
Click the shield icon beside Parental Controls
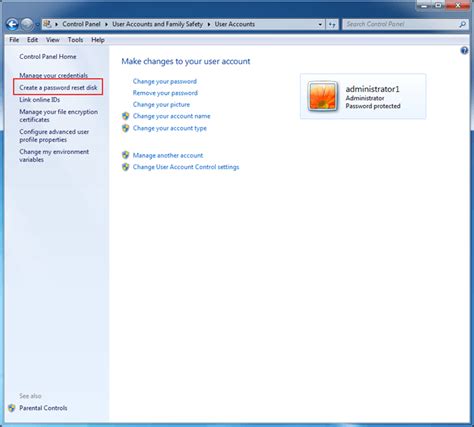click(x=12, y=408)
